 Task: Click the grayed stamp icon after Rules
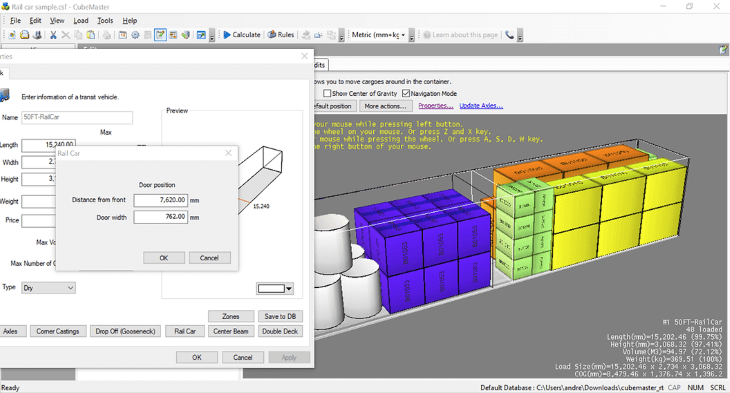click(306, 35)
